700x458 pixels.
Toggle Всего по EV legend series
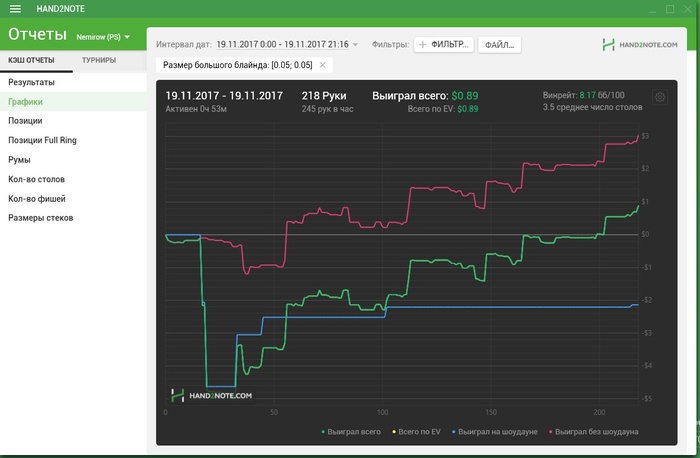pos(416,432)
